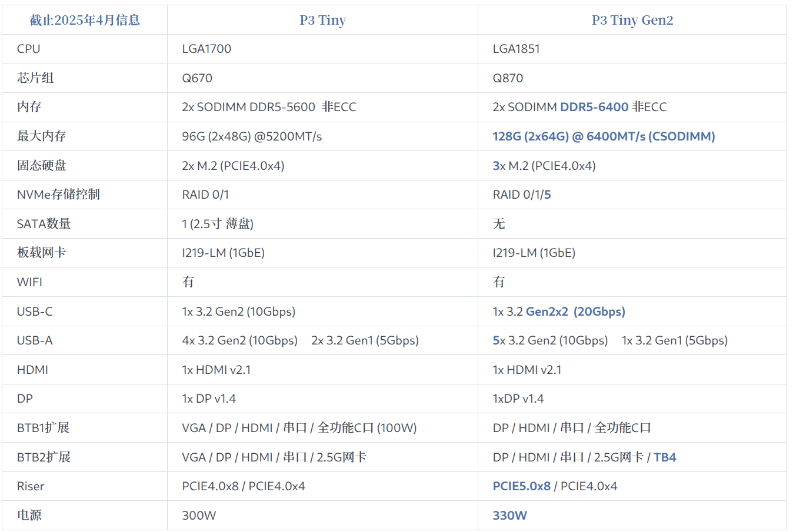Click '5x 3.2 Gen2 (10Gbps)' text
This screenshot has width=793, height=532.
click(x=550, y=340)
